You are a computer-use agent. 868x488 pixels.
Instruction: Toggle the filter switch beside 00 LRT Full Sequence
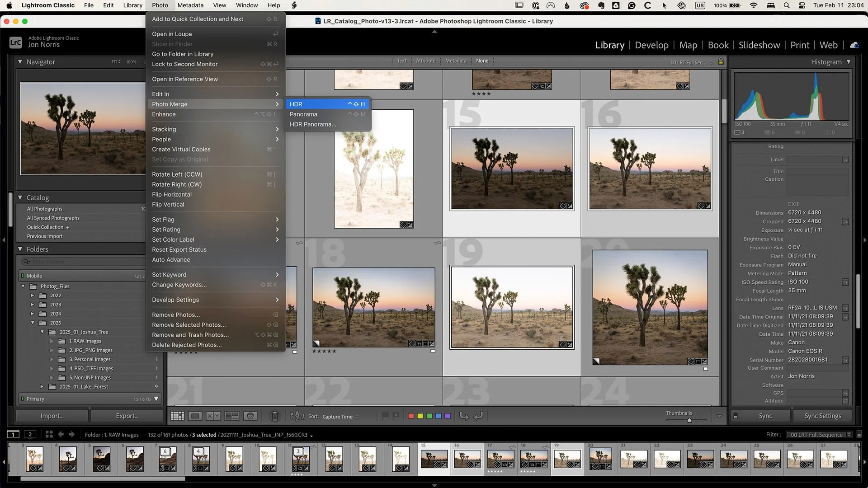(x=859, y=435)
